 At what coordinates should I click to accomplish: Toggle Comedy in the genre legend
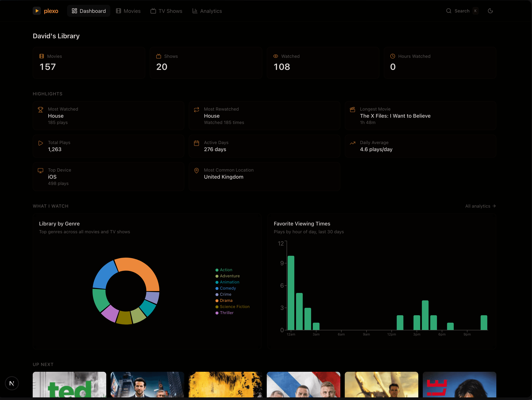(228, 288)
